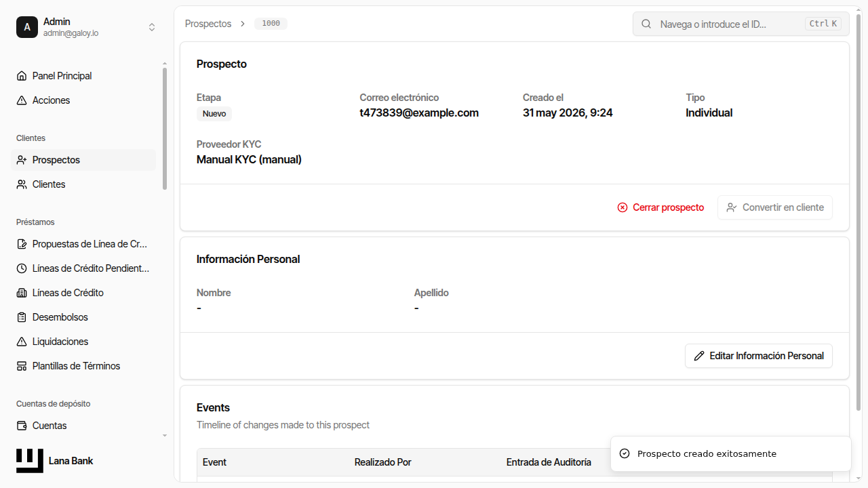
Task: Click sidebar scroll down arrow
Action: point(165,436)
